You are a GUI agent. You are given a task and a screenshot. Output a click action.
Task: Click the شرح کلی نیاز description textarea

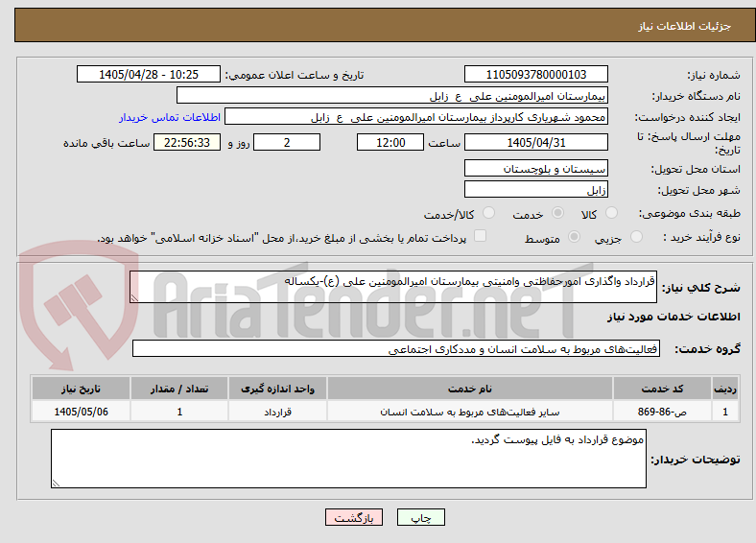(x=393, y=287)
